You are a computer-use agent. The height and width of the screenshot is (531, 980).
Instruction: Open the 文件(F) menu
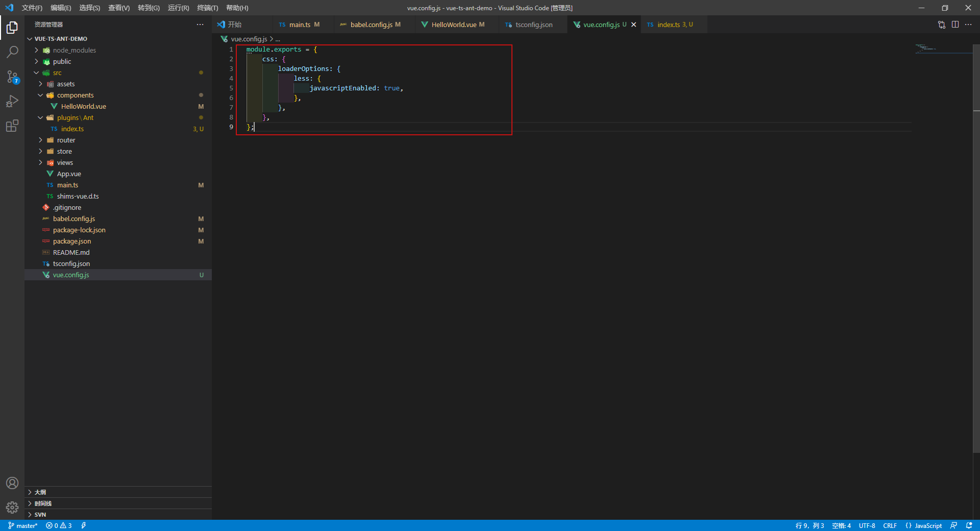pyautogui.click(x=32, y=8)
